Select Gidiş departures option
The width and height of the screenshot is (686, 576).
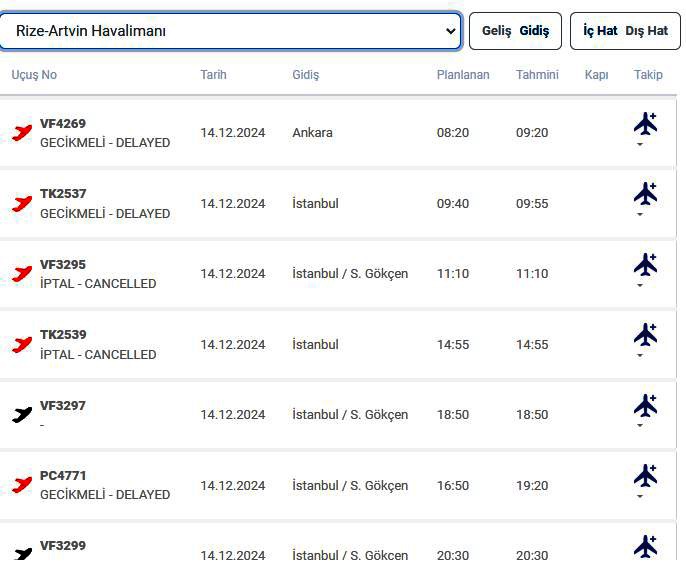[x=534, y=31]
